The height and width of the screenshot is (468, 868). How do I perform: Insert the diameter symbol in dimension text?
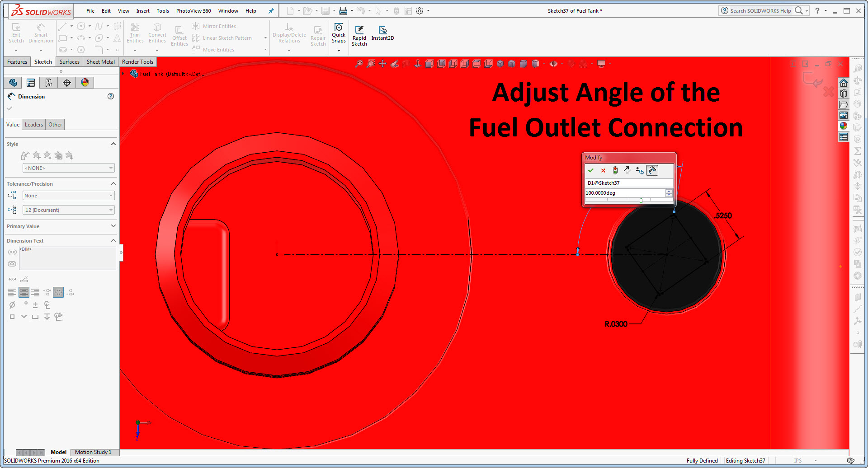(12, 305)
